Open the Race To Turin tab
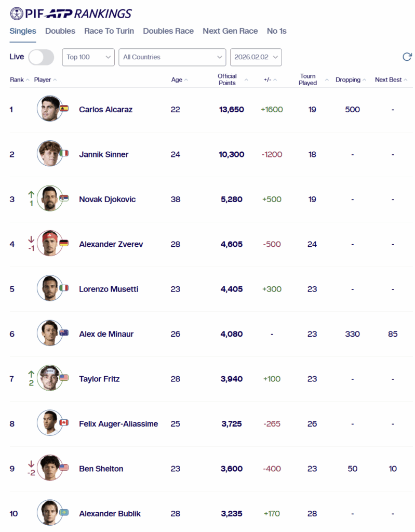This screenshot has width=415, height=532. click(x=109, y=31)
